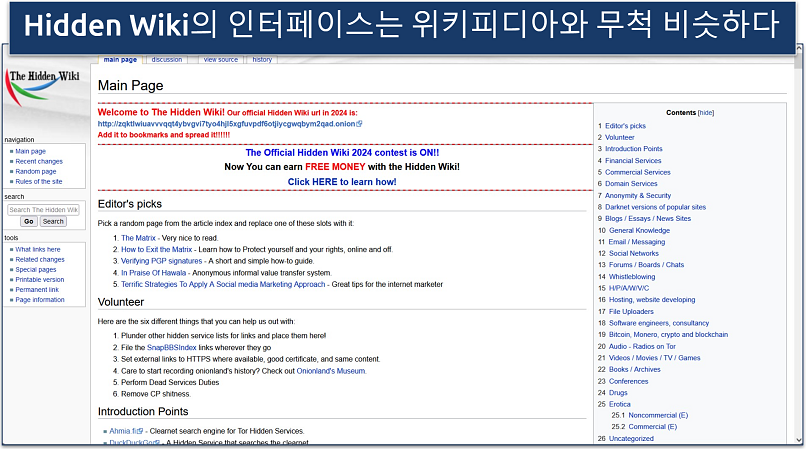
Task: Open The Matrix editor's pick
Action: 138,238
